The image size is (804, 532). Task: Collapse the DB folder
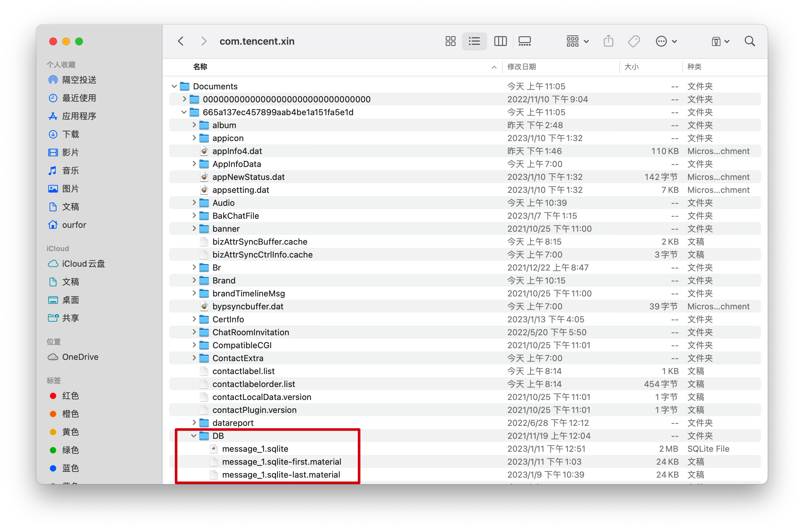[193, 436]
